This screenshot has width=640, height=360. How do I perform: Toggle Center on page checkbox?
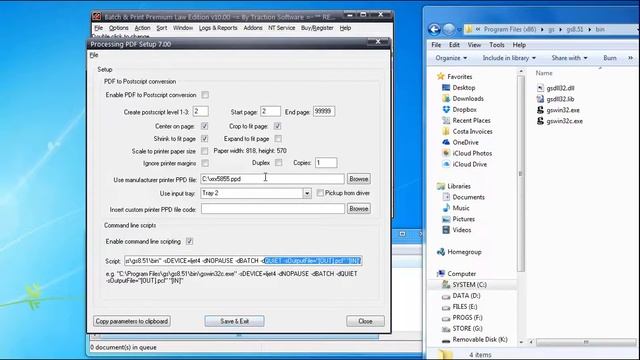204,127
